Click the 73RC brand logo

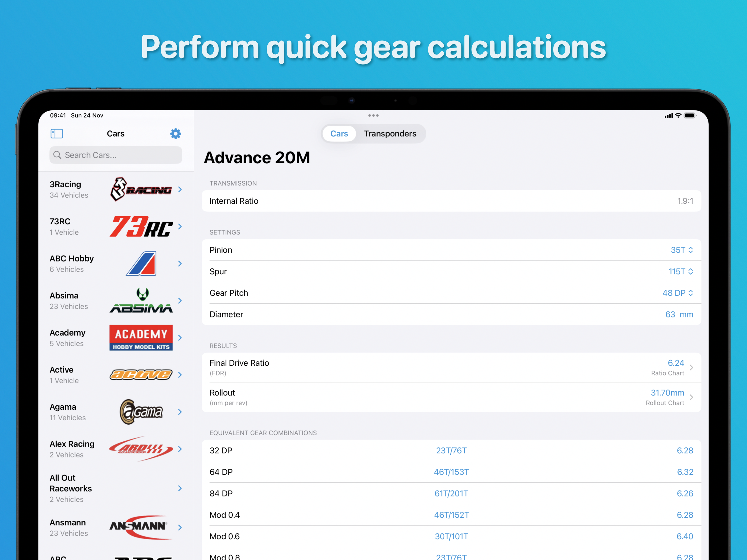(141, 227)
